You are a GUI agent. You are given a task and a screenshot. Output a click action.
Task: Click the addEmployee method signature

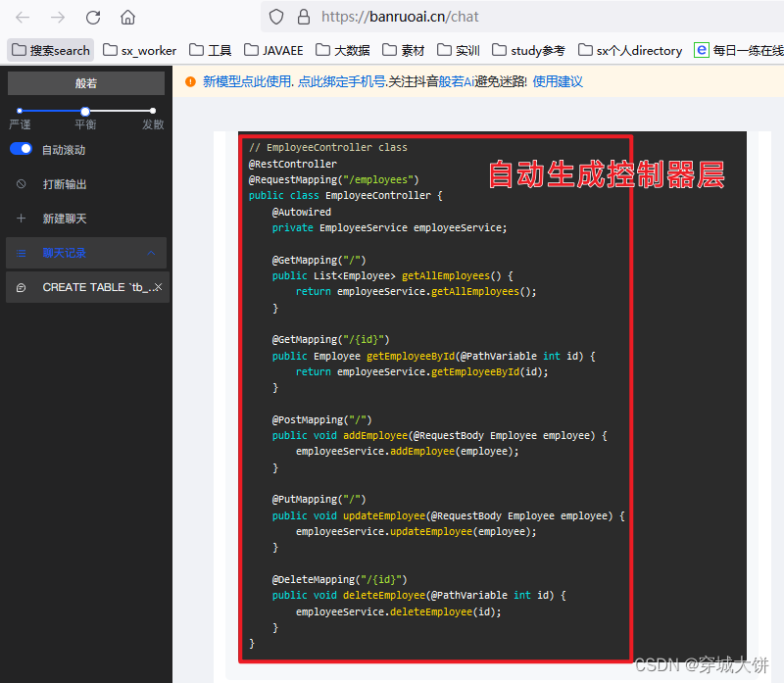(439, 435)
